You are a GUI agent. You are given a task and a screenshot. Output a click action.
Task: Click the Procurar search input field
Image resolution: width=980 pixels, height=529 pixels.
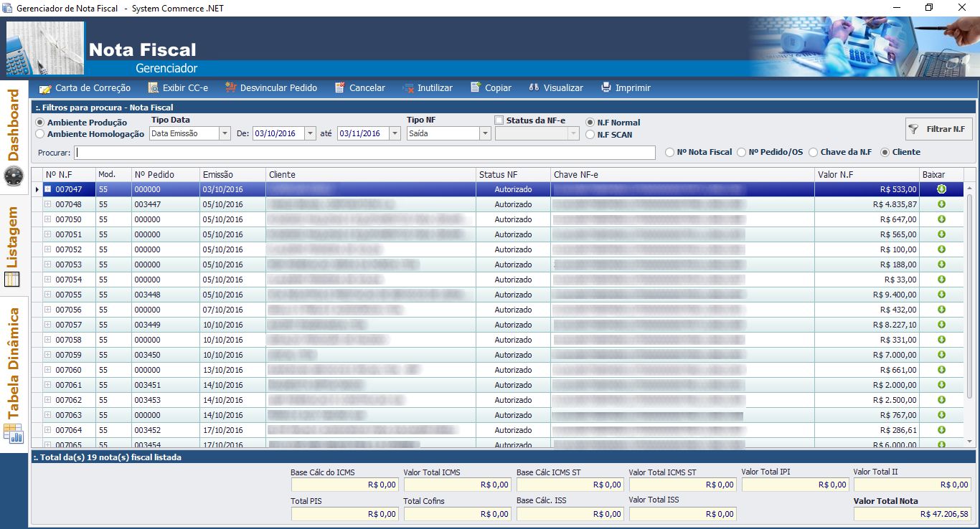pyautogui.click(x=364, y=153)
